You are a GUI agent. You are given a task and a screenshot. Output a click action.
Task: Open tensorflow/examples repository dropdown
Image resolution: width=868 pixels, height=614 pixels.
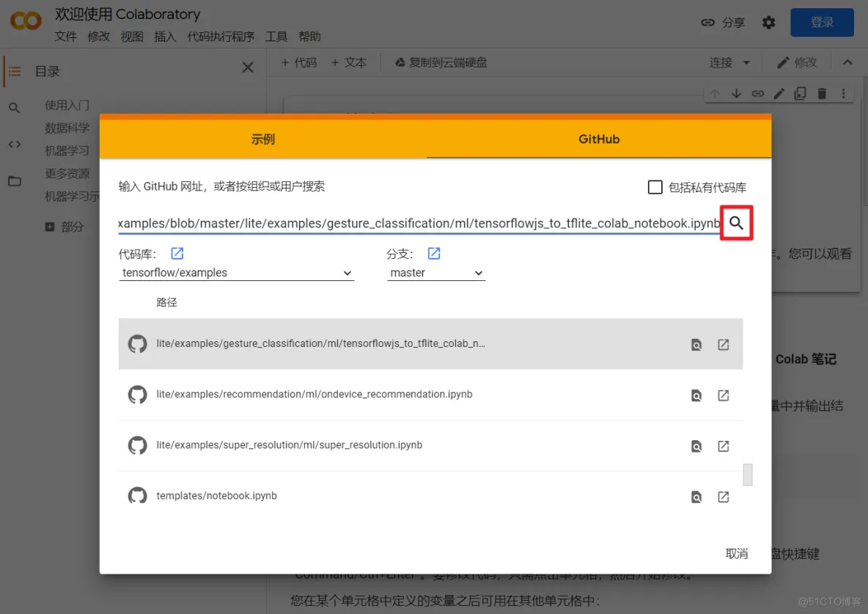pyautogui.click(x=236, y=273)
